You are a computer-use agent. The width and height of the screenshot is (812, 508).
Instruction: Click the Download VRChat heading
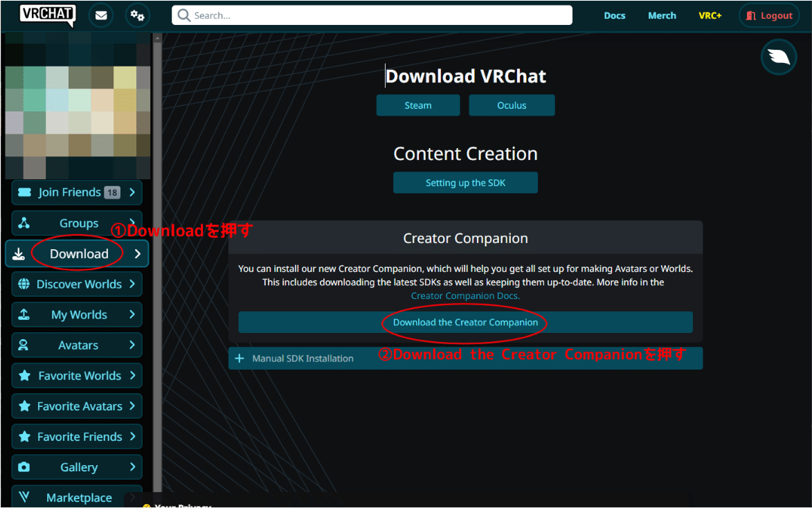[x=466, y=76]
